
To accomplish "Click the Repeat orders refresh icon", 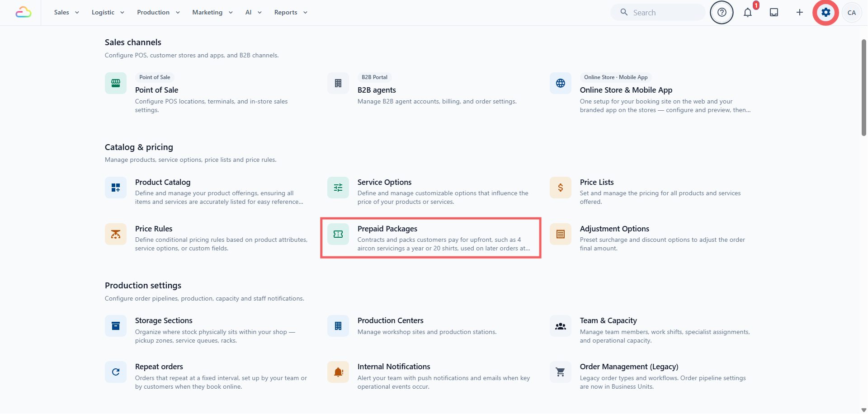I will pyautogui.click(x=116, y=372).
